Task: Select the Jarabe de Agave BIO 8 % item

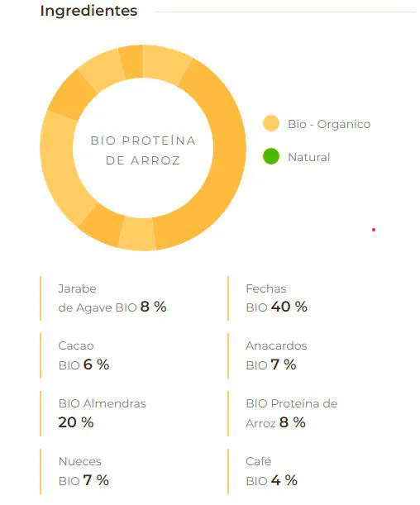Action: pyautogui.click(x=112, y=298)
